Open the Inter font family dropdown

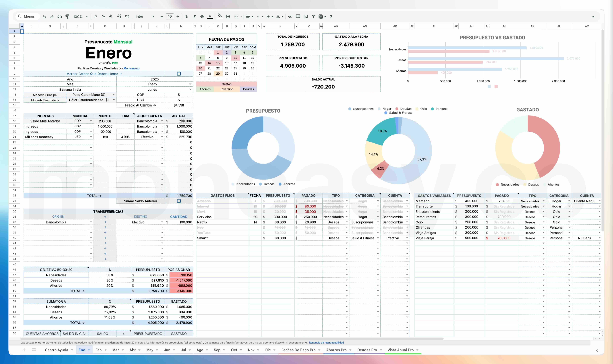[x=145, y=16]
